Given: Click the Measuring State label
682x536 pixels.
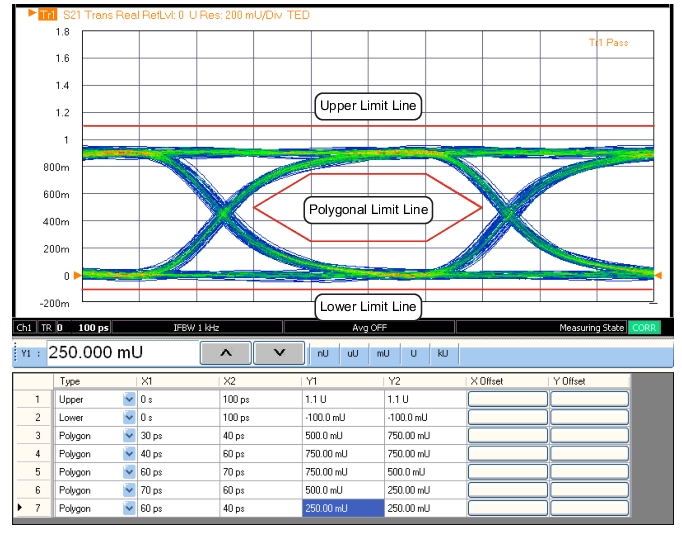Looking at the screenshot, I should (x=591, y=328).
